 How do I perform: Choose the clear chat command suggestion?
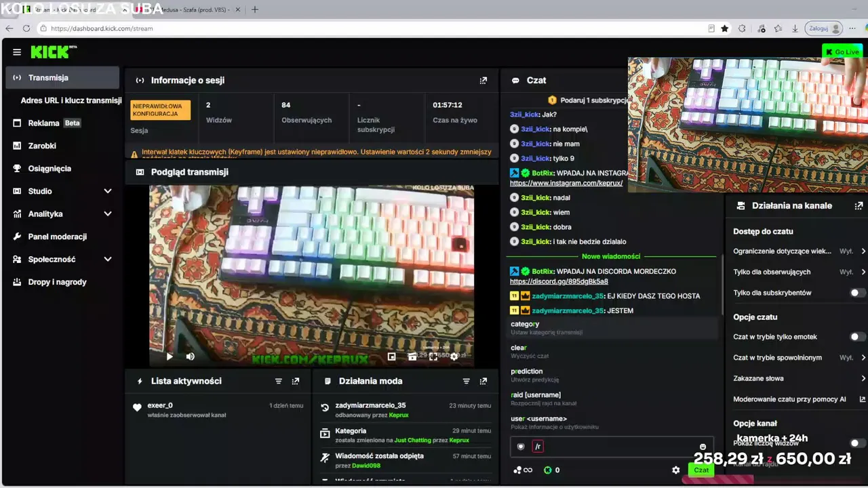pos(613,351)
